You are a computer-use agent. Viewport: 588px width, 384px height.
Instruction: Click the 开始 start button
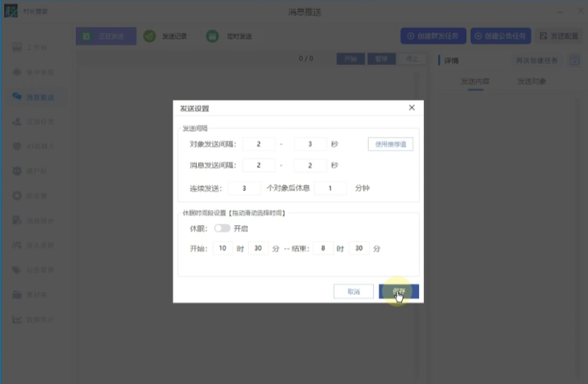point(351,59)
